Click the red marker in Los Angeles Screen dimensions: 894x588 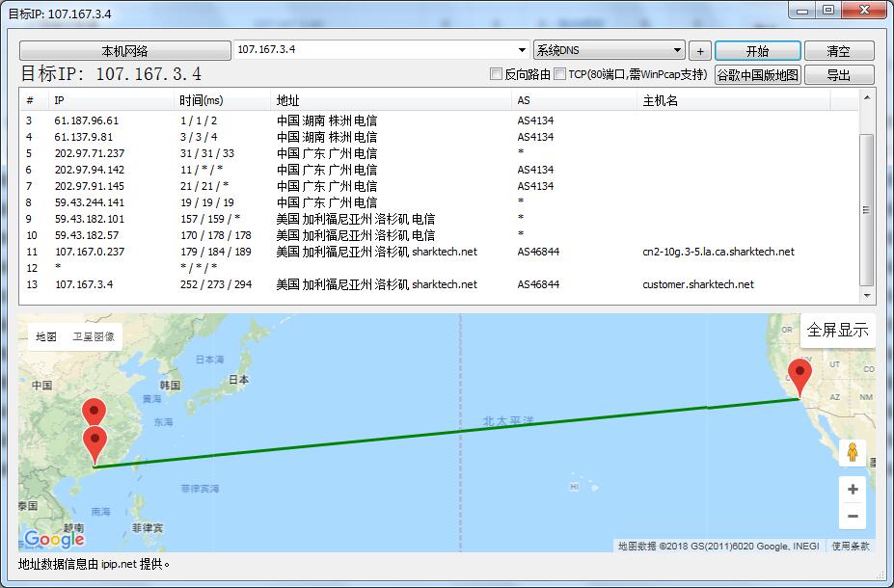pos(799,374)
